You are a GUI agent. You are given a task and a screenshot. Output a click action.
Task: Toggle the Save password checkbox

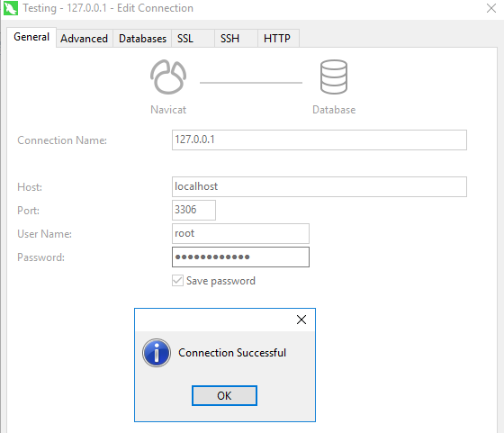pyautogui.click(x=177, y=281)
